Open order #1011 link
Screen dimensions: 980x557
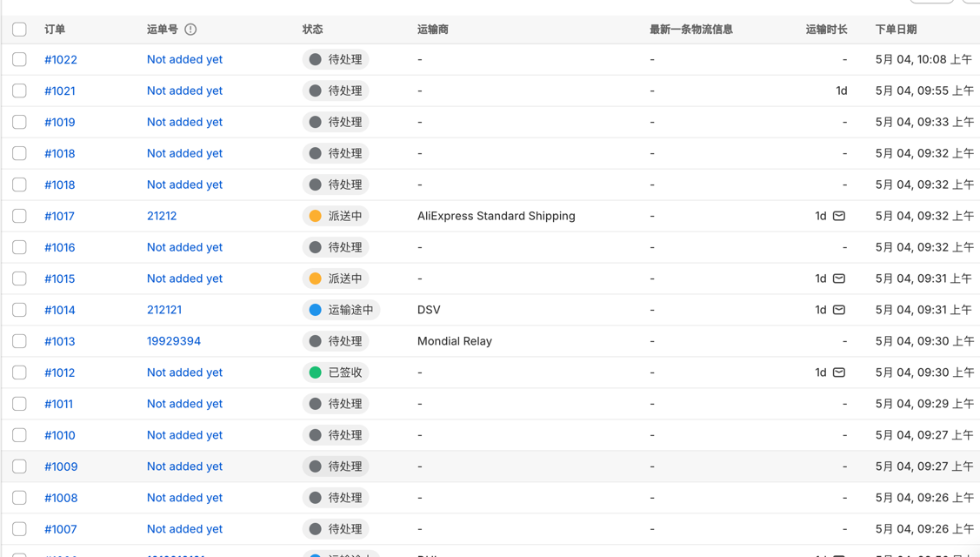click(x=59, y=404)
